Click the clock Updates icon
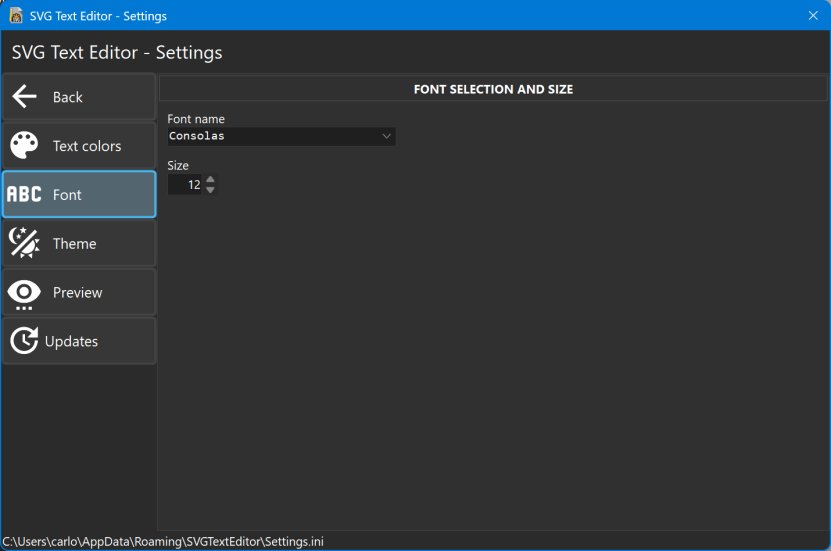Image resolution: width=831 pixels, height=551 pixels. click(x=24, y=341)
